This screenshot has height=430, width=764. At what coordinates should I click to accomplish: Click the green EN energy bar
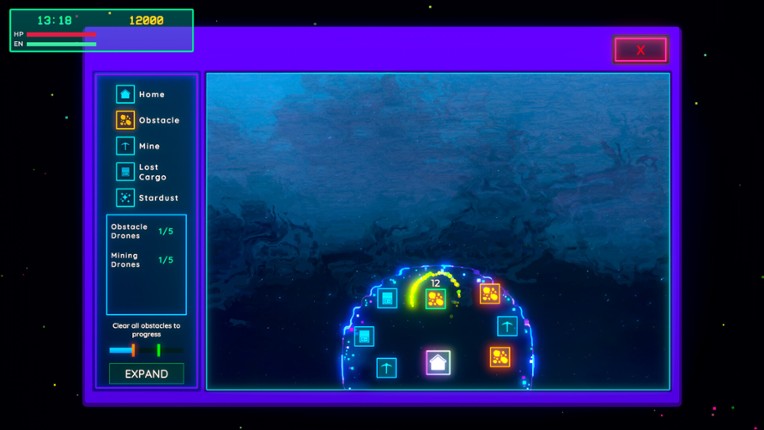coord(61,44)
